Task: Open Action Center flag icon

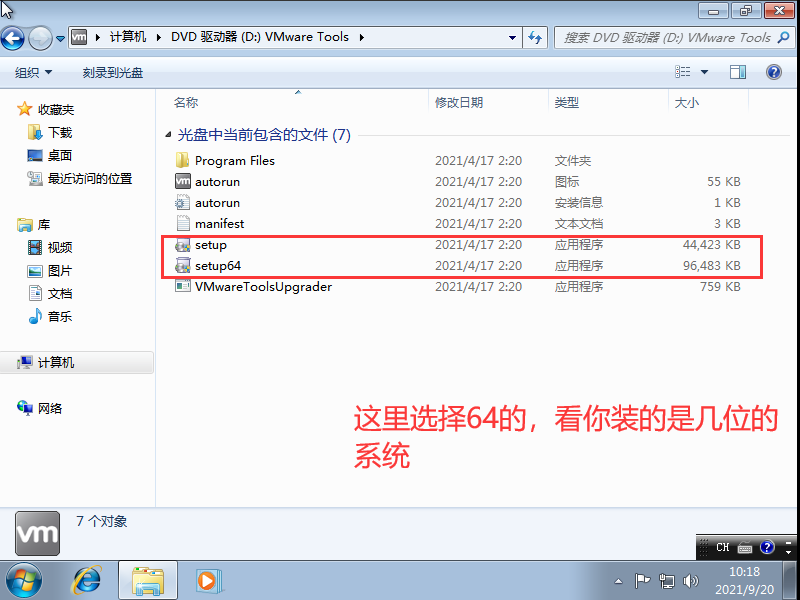Action: pos(642,581)
